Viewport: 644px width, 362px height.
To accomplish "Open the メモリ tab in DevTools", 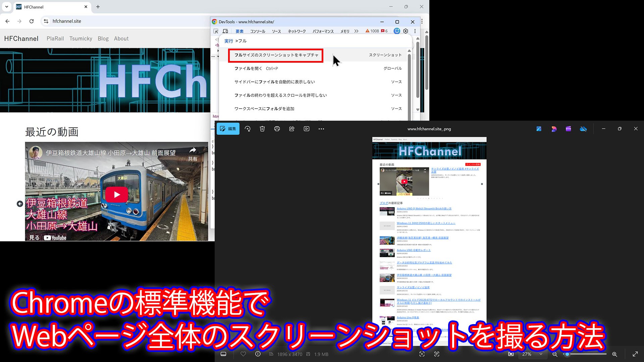I will (x=345, y=31).
